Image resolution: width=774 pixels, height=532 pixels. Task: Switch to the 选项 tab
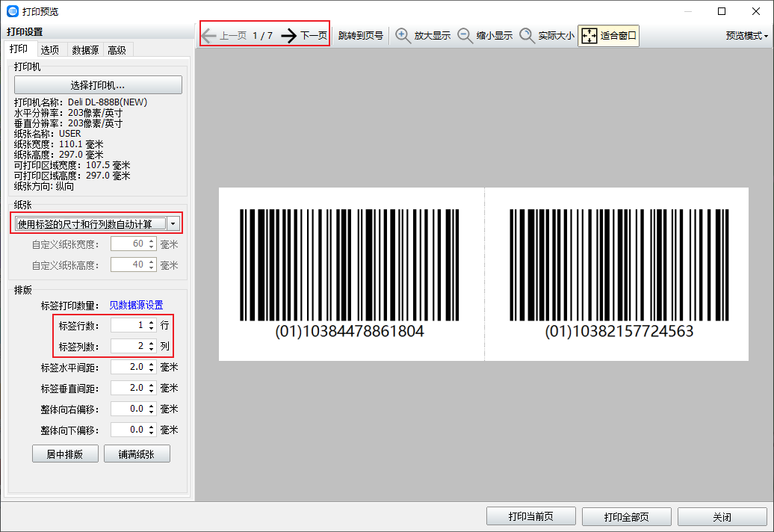[50, 50]
